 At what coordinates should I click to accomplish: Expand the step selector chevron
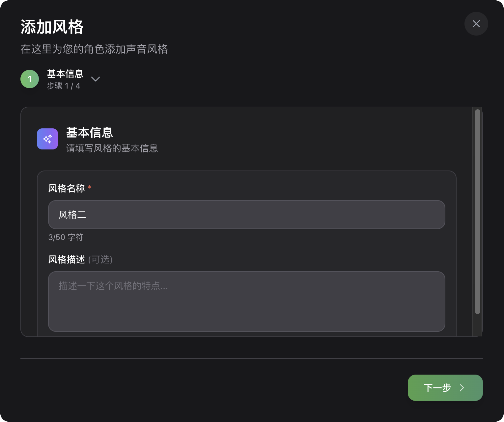tap(96, 79)
